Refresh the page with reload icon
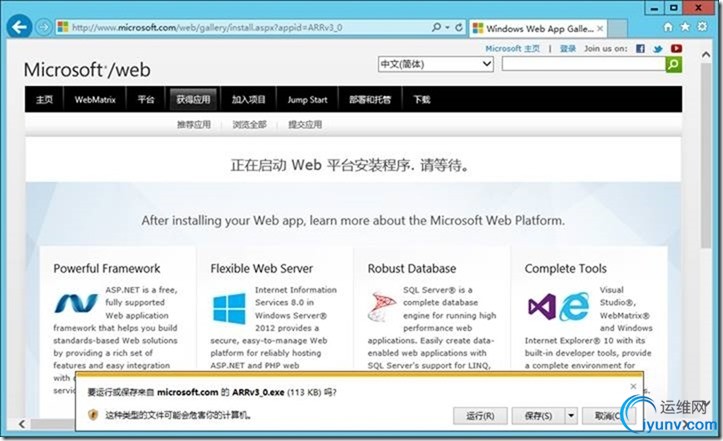 click(459, 27)
